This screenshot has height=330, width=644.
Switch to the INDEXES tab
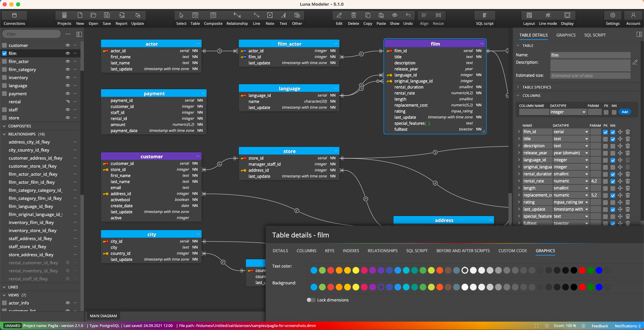point(351,251)
